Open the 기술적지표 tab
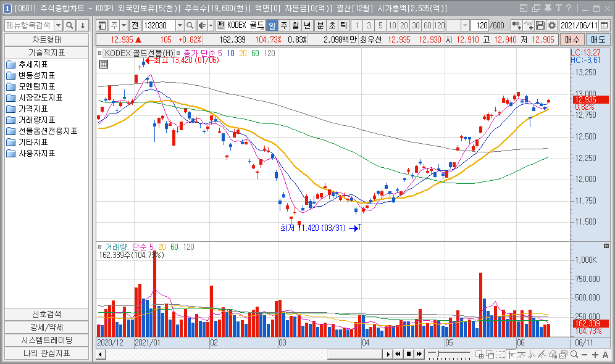 (47, 52)
